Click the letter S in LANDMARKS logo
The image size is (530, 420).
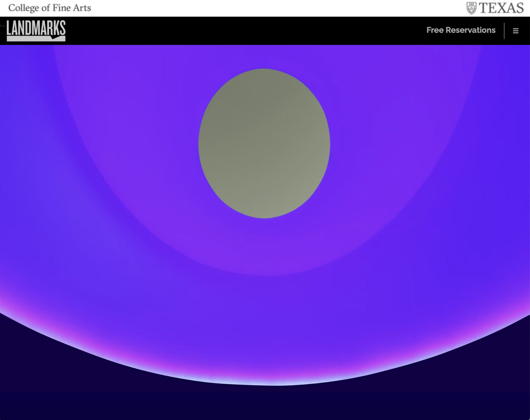coord(63,28)
